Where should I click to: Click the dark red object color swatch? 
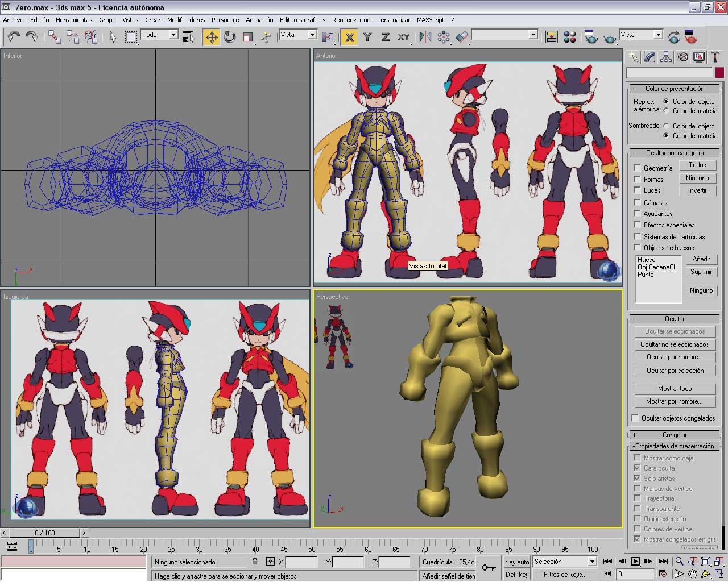point(719,73)
